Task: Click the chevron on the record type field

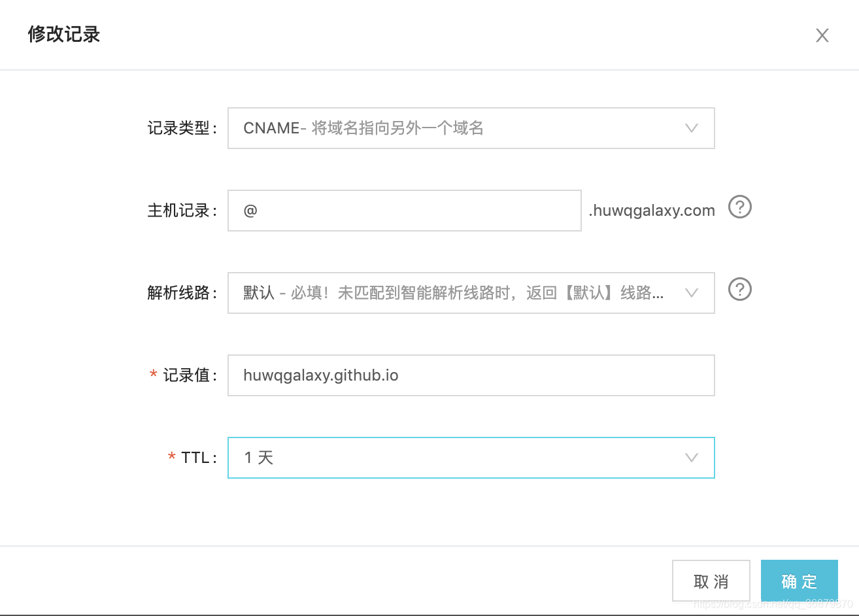Action: point(691,128)
